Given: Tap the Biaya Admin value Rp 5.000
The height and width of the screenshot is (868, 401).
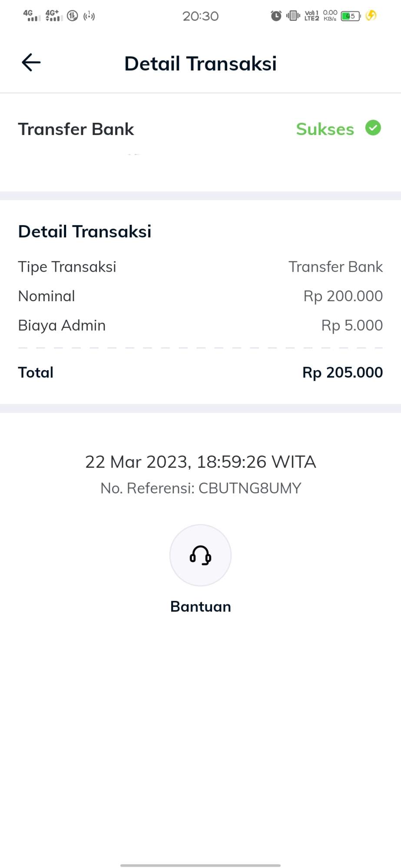Looking at the screenshot, I should click(352, 325).
